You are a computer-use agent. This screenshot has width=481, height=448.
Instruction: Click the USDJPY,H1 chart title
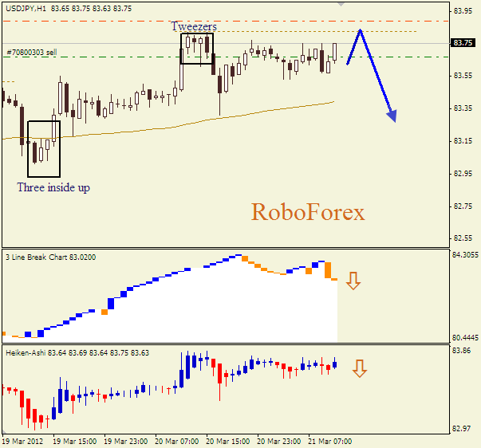(x=26, y=8)
